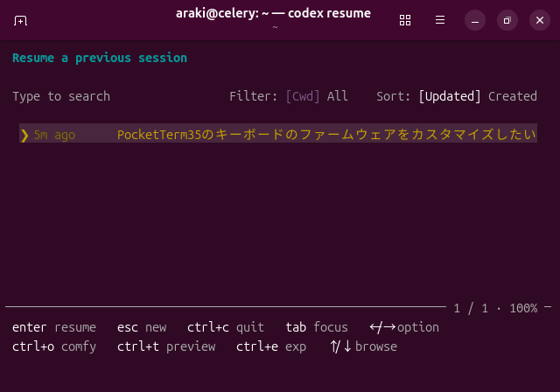This screenshot has width=560, height=392.
Task: Sort sessions by Updated
Action: 450,96
